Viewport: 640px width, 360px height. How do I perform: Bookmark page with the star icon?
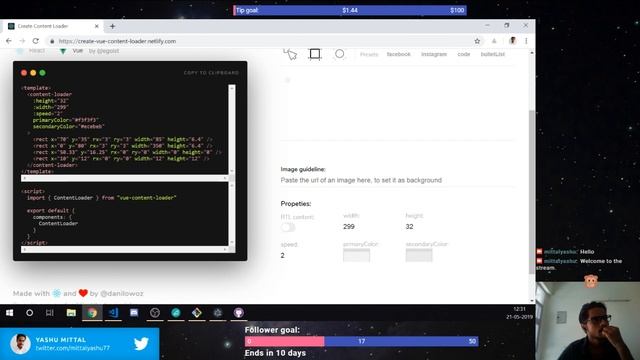point(477,41)
